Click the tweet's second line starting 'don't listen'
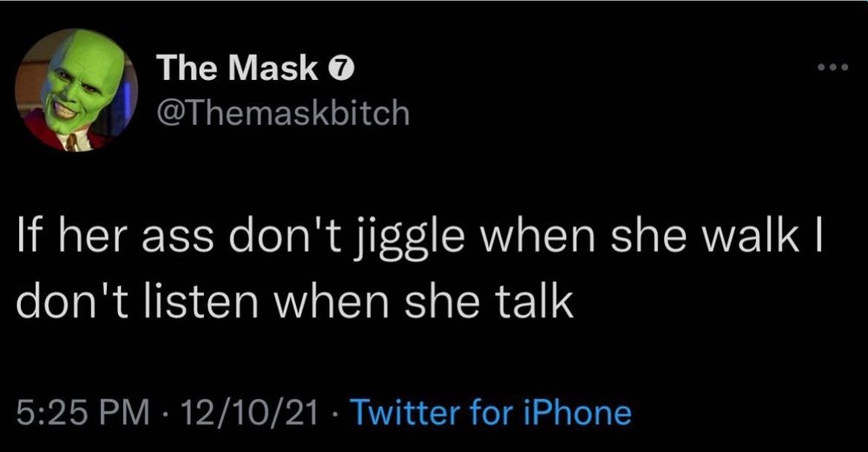 (x=294, y=302)
